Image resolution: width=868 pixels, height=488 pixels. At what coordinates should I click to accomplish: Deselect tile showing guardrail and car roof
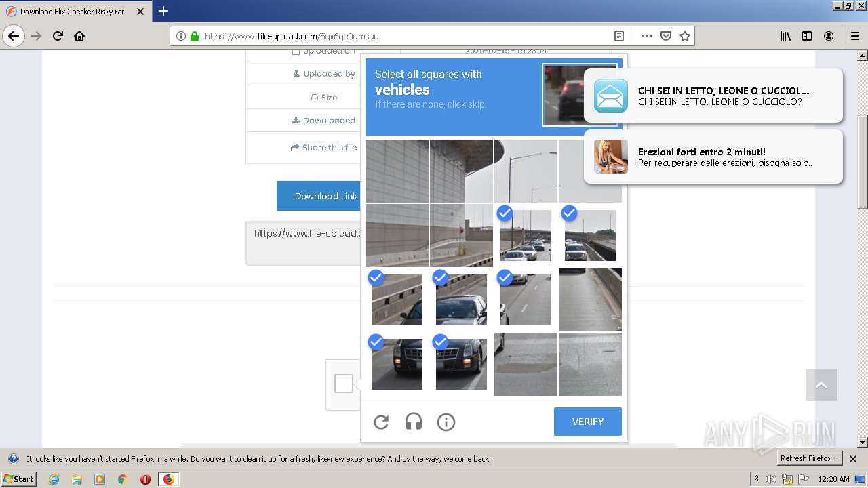(397, 300)
